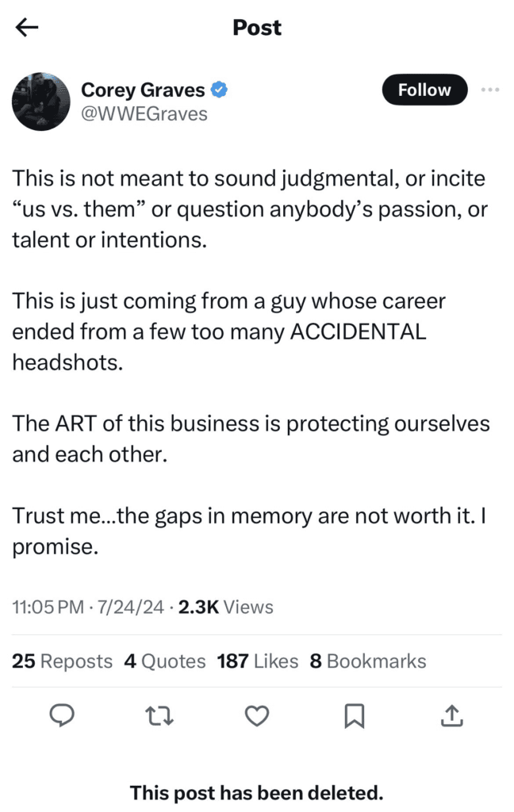
Task: View who liked the post via 187 Likes
Action: coord(258,661)
